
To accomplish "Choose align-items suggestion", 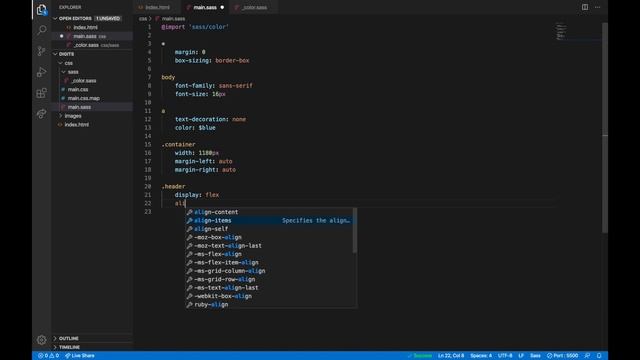I will (x=269, y=220).
